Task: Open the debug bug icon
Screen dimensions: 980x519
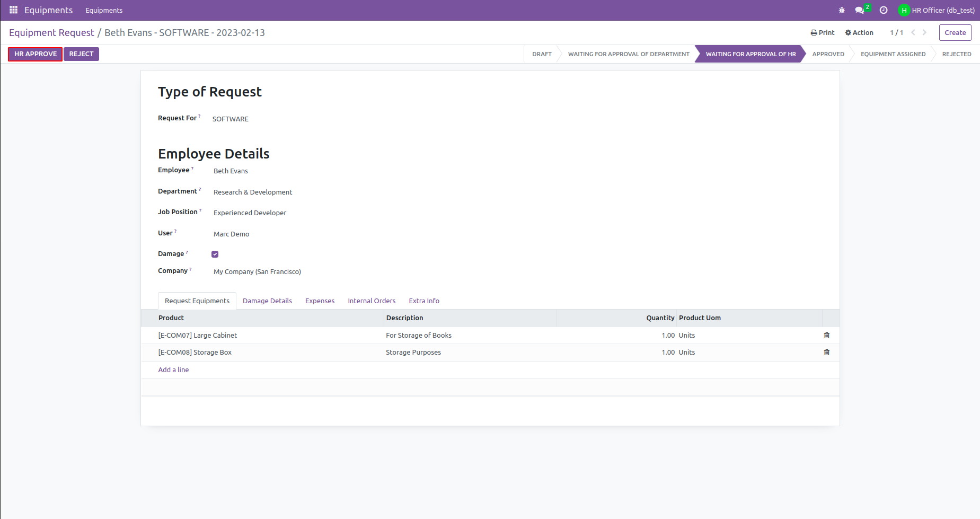Action: (842, 10)
